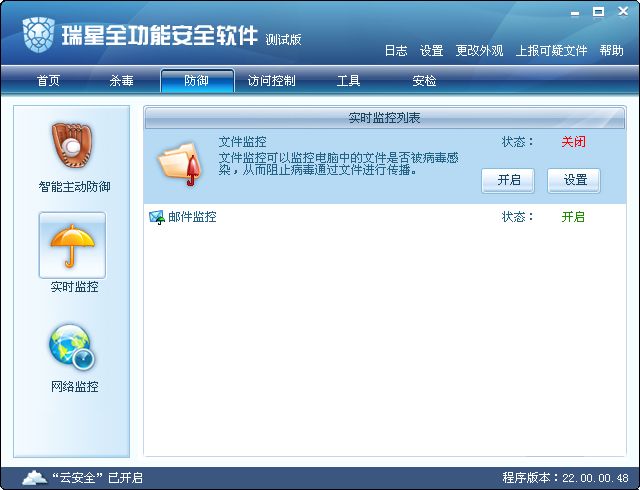Open top-bar 设置 link
Viewport: 640px width, 490px height.
[x=431, y=51]
